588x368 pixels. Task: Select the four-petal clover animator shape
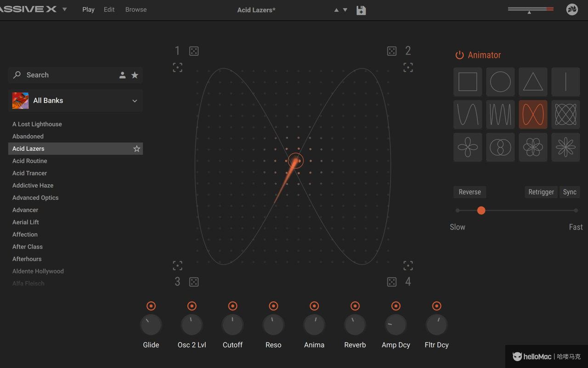[x=468, y=147]
